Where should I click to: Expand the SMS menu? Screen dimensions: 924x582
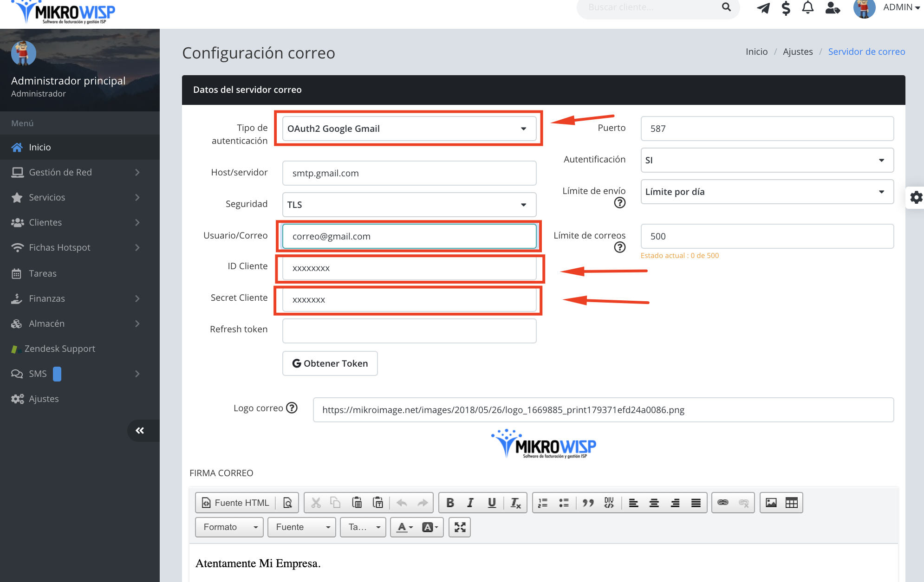(x=80, y=374)
